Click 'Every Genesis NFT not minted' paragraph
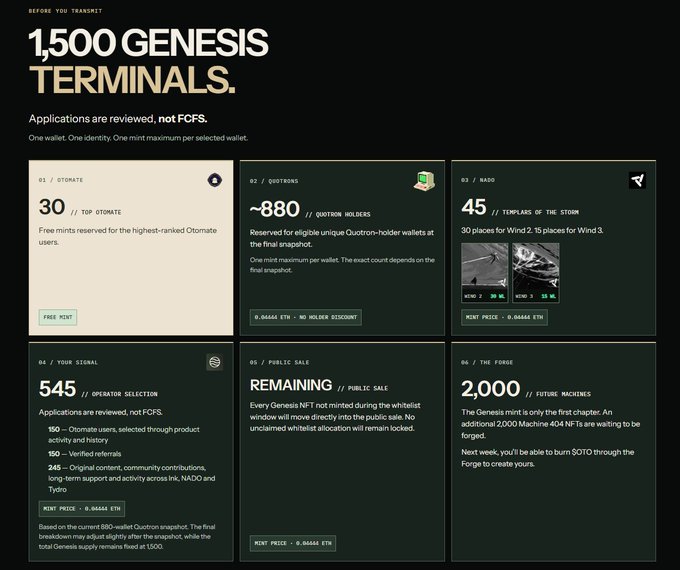The image size is (680, 570). point(335,416)
